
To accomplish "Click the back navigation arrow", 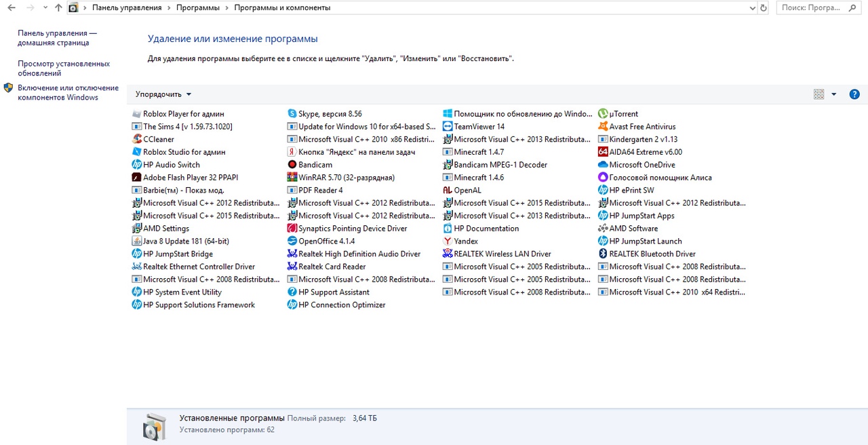I will point(12,8).
